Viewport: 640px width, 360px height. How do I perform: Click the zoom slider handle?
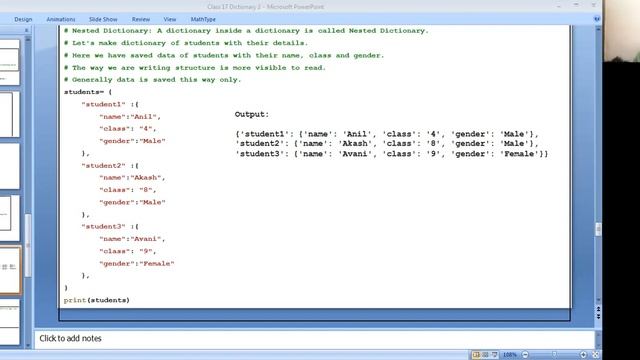tap(554, 355)
